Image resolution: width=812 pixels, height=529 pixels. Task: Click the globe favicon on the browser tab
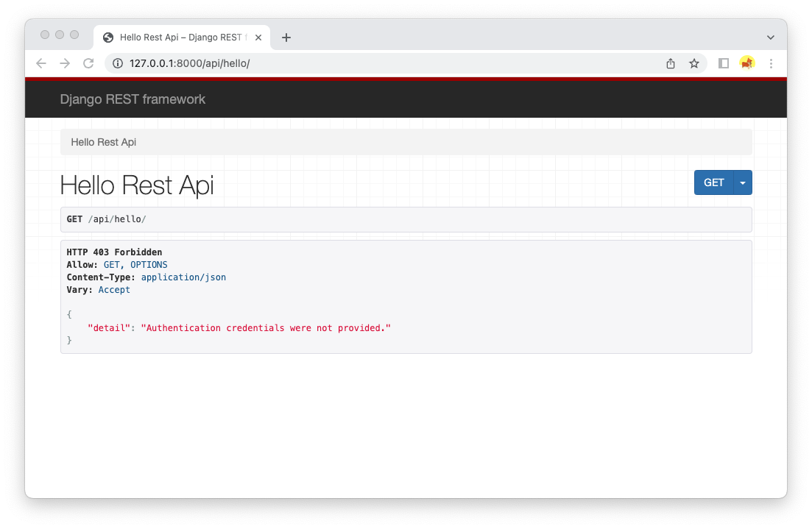pos(107,37)
